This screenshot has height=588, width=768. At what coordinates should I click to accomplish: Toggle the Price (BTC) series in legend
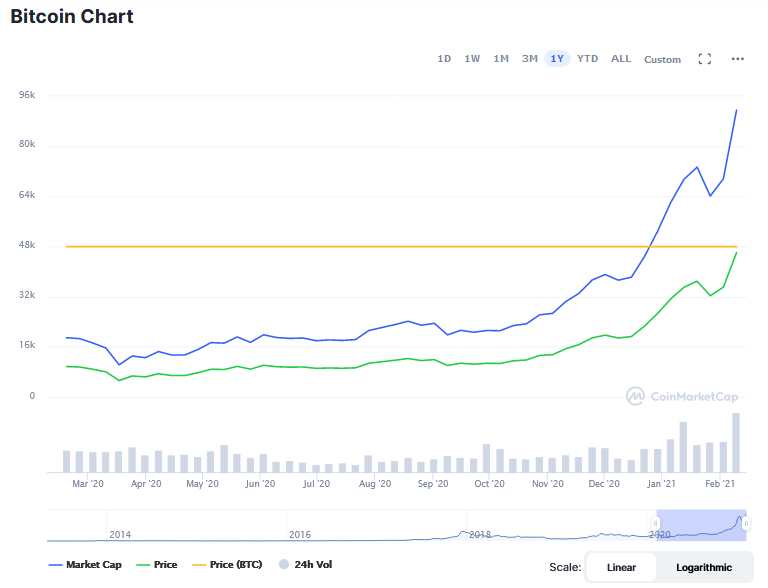tap(227, 564)
